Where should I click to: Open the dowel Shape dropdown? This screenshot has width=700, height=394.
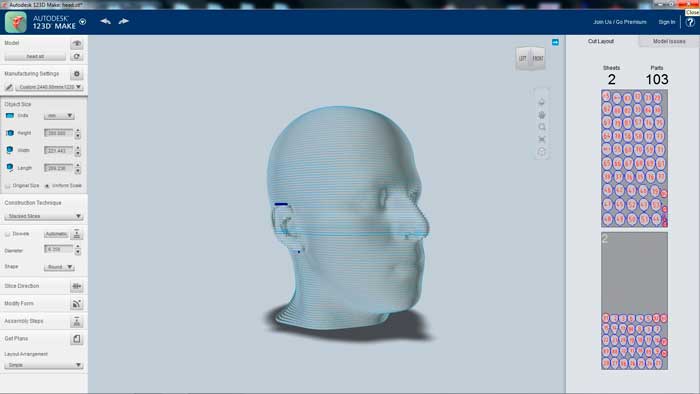coord(59,267)
